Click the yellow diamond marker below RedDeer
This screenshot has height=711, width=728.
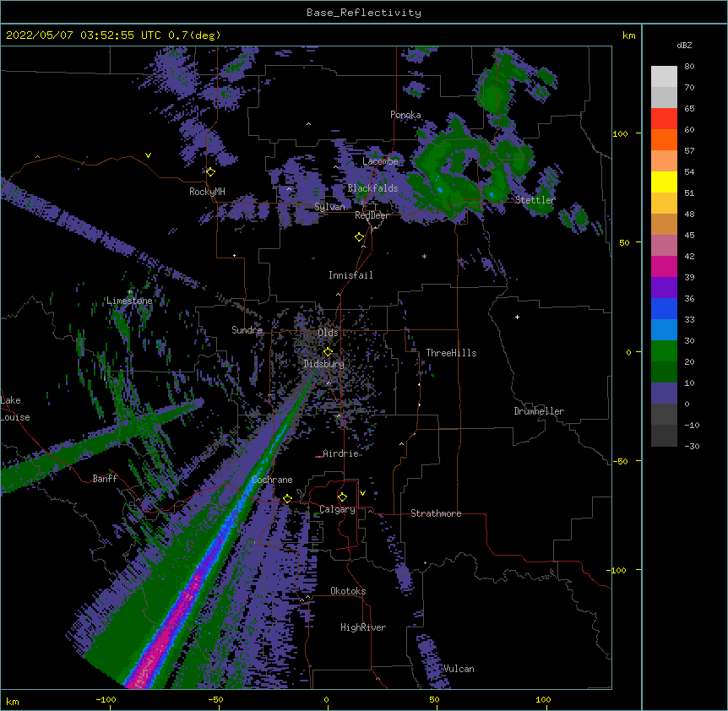click(360, 237)
